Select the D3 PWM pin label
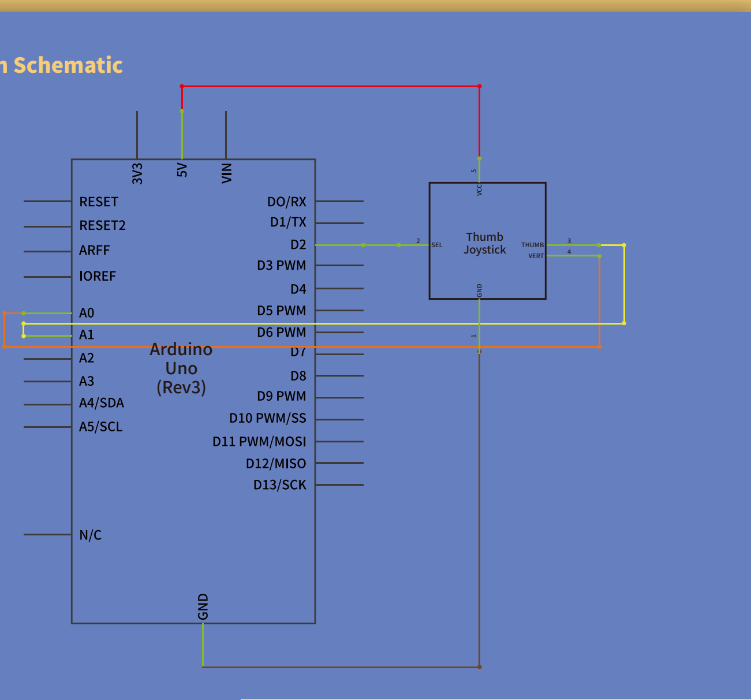Image resolution: width=751 pixels, height=700 pixels. coord(282,266)
